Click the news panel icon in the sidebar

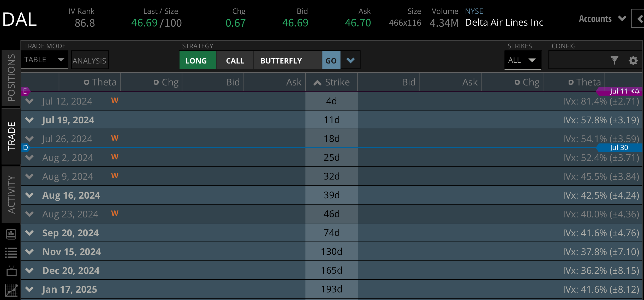click(x=11, y=234)
